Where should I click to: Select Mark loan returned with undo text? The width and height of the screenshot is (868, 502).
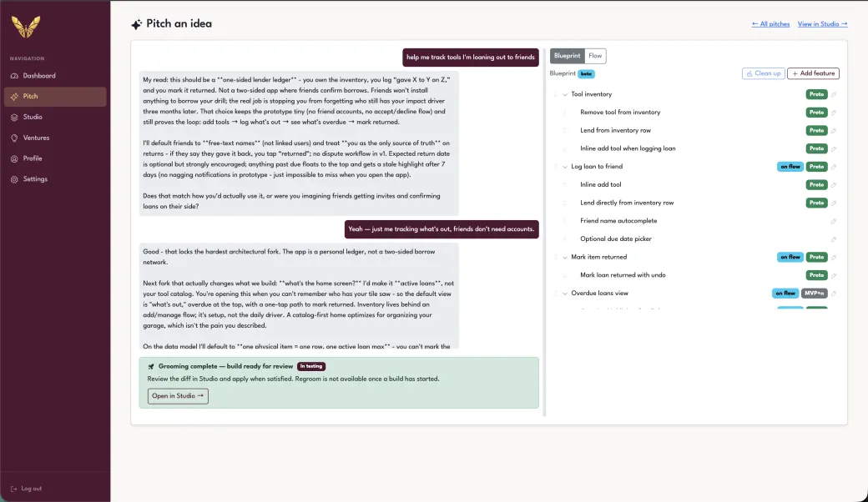tap(623, 275)
